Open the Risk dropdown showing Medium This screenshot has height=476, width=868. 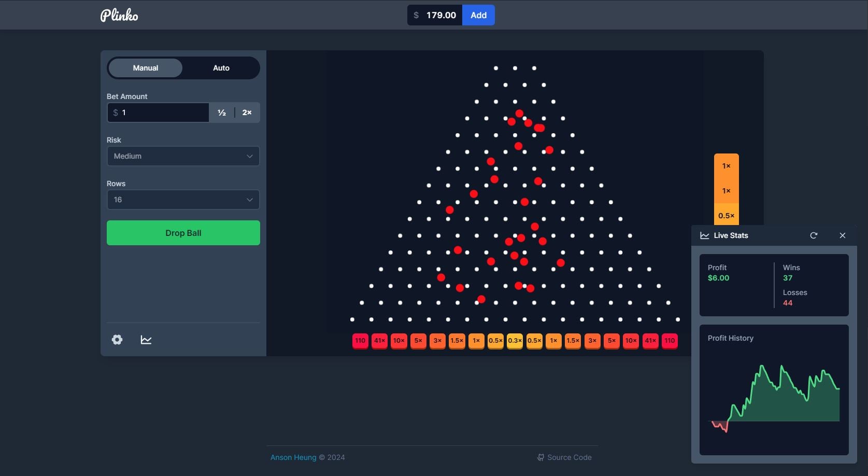coord(183,156)
